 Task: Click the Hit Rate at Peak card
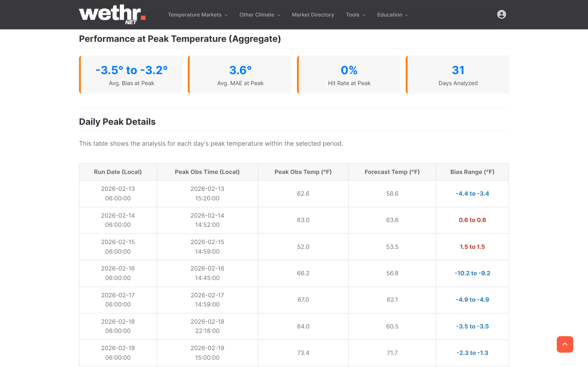click(349, 75)
